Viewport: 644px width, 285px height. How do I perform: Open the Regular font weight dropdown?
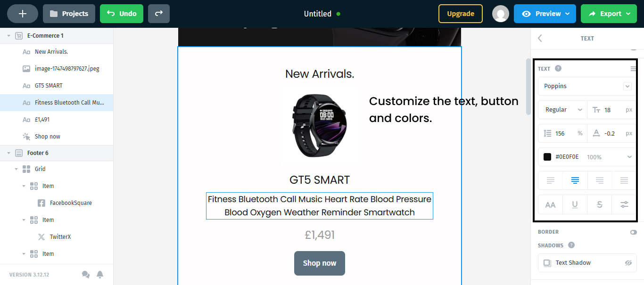click(562, 109)
